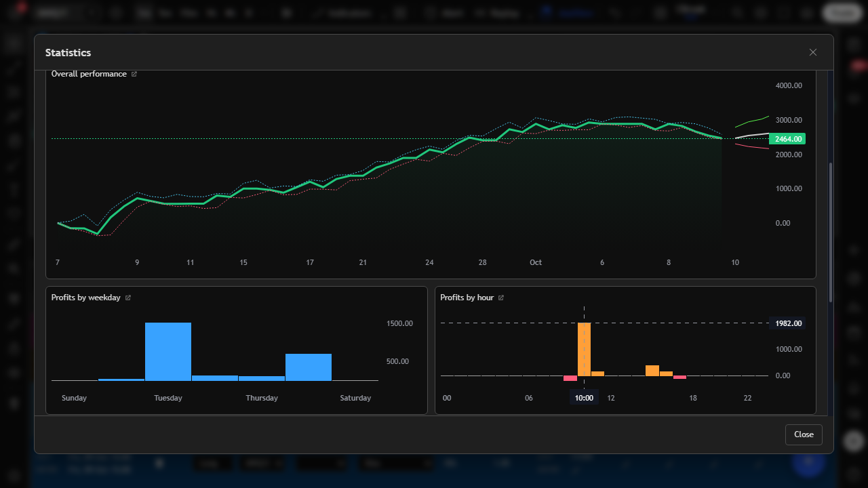
Task: Click the 1982.00 crosshair value label
Action: [x=788, y=323]
